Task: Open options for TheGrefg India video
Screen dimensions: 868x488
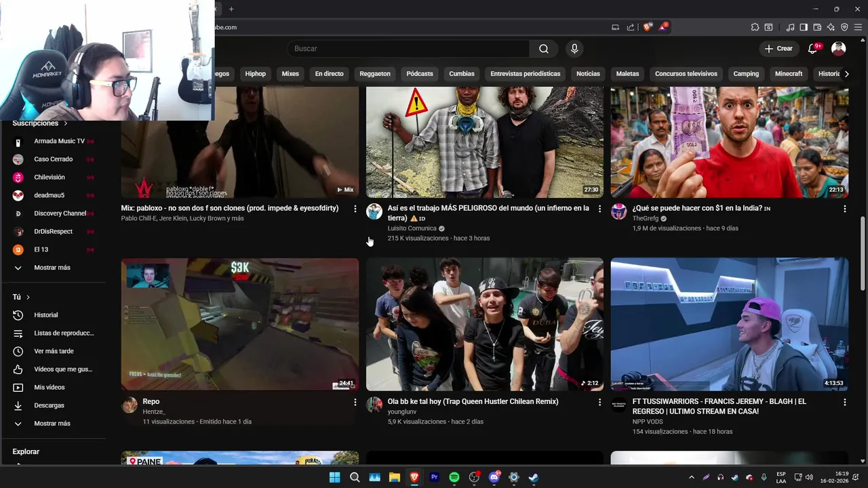Action: point(844,209)
